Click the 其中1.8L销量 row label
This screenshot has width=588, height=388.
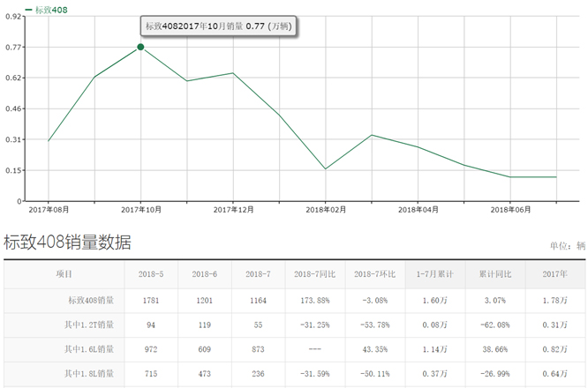tap(89, 373)
